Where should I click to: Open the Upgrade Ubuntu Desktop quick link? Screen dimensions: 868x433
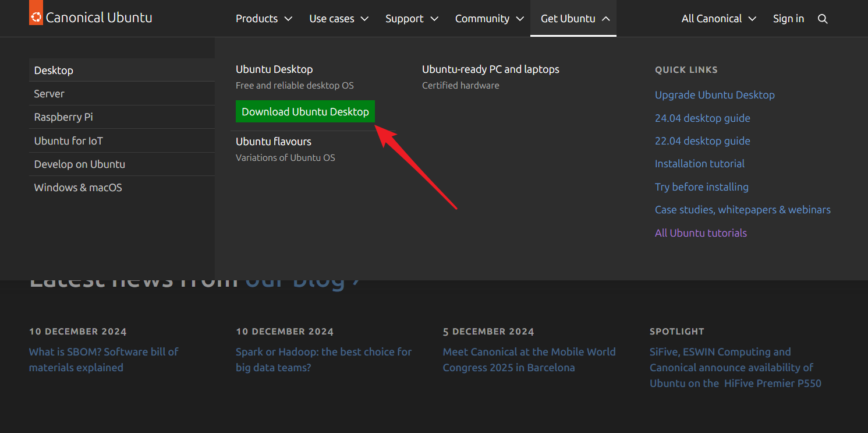(x=715, y=95)
